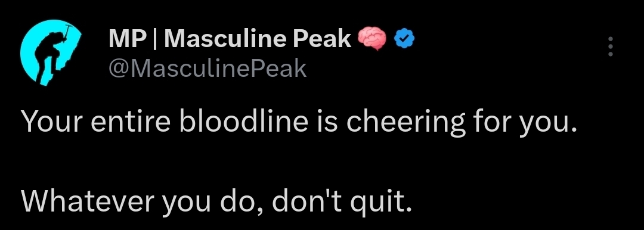
Task: Click the display name MP | Masculine Peak
Action: 230,39
